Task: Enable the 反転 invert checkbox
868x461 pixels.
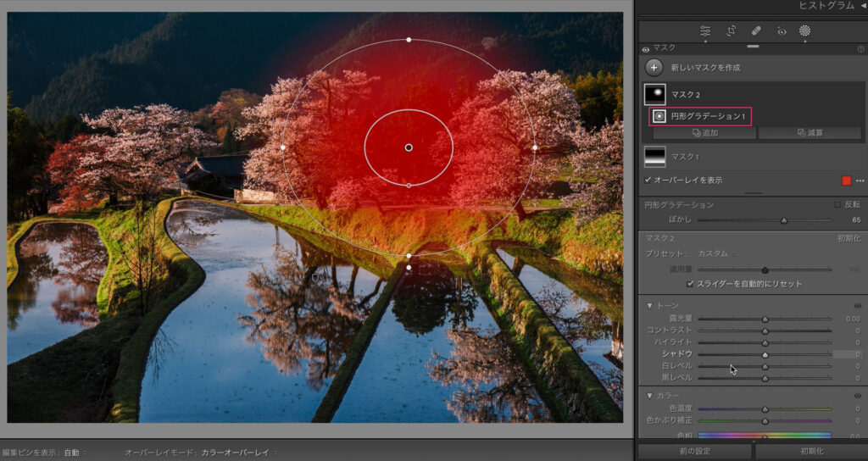Action: 837,205
